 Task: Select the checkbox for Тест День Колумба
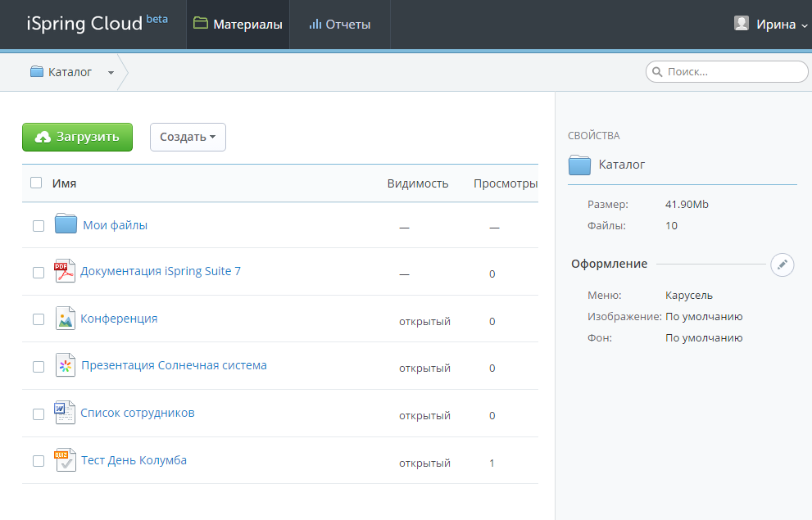point(39,461)
